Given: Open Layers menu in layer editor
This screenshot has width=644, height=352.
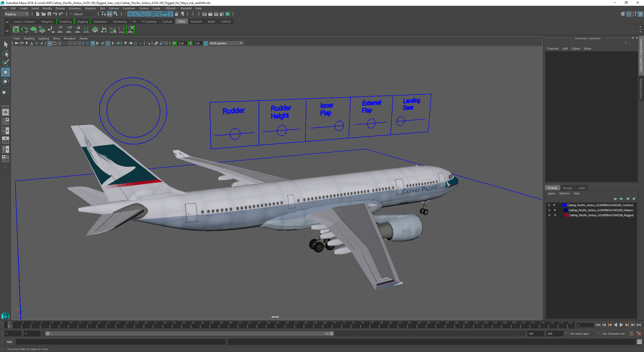Looking at the screenshot, I should (551, 193).
